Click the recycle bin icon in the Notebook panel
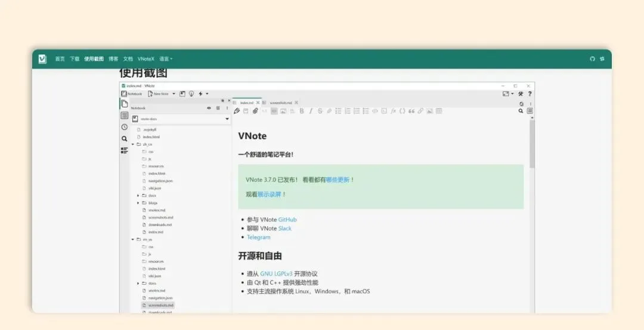 218,108
